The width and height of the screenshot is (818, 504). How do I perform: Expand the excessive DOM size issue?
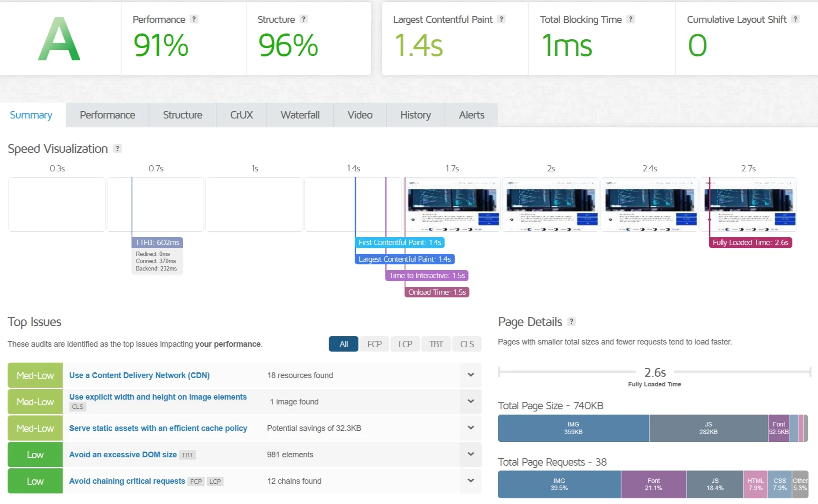point(470,455)
